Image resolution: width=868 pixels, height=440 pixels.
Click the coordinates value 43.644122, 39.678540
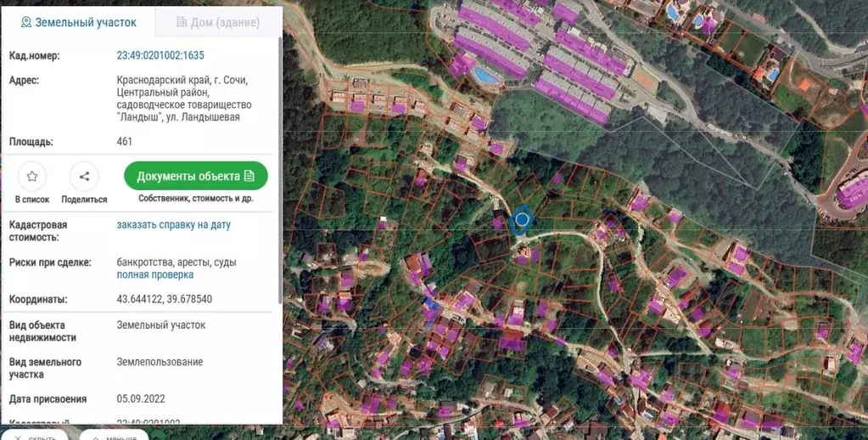tap(164, 300)
